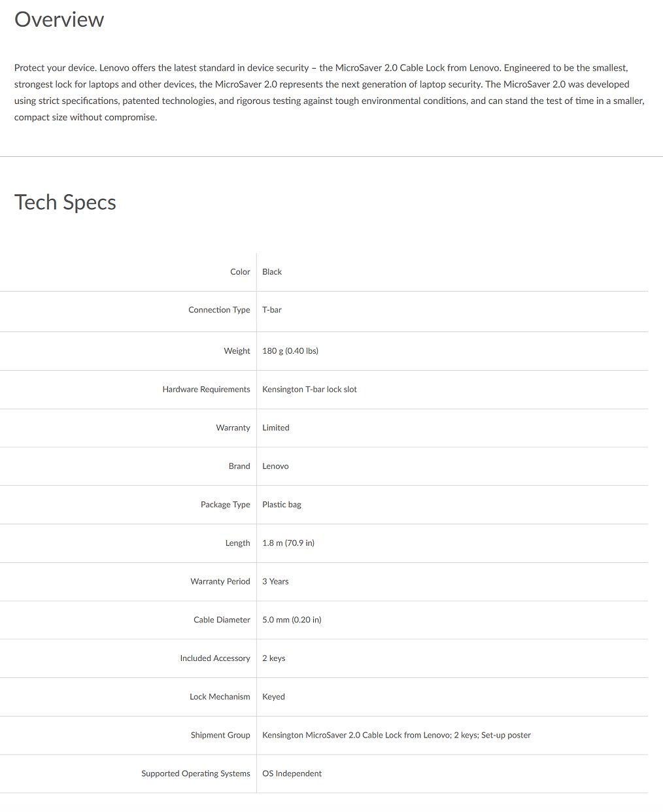Click the 3 Years warranty period
The height and width of the screenshot is (812, 663).
click(275, 581)
